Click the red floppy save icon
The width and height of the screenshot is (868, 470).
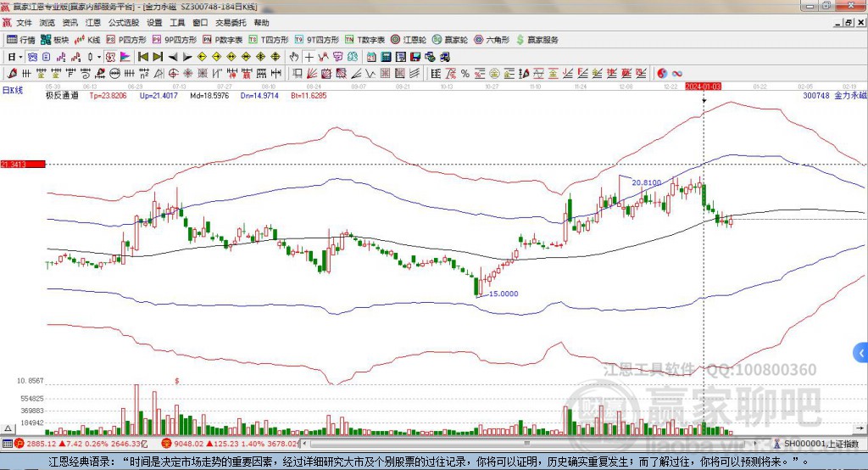pos(415,57)
